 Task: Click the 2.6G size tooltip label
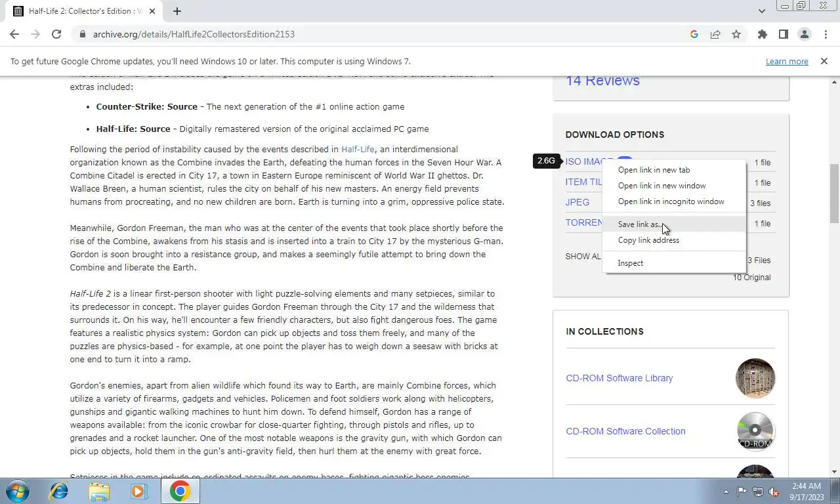(x=546, y=161)
